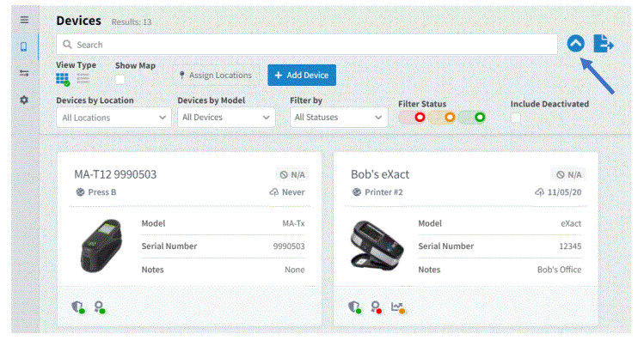Image resolution: width=644 pixels, height=340 pixels.
Task: Open the Bob's eXact device title
Action: [x=380, y=174]
